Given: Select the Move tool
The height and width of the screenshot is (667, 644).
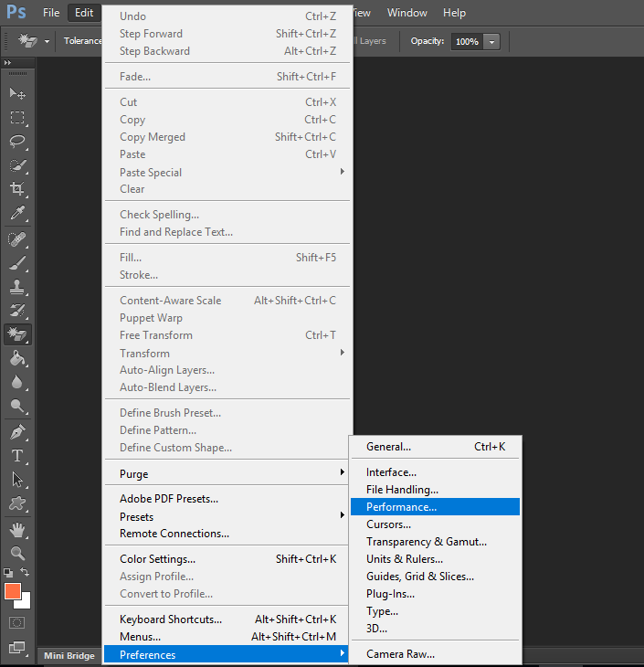Looking at the screenshot, I should tap(17, 92).
